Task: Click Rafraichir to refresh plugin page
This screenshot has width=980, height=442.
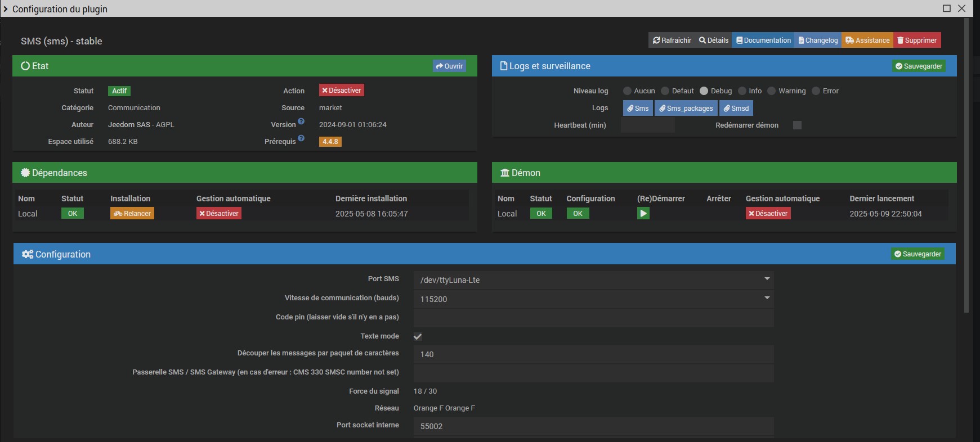Action: click(672, 40)
